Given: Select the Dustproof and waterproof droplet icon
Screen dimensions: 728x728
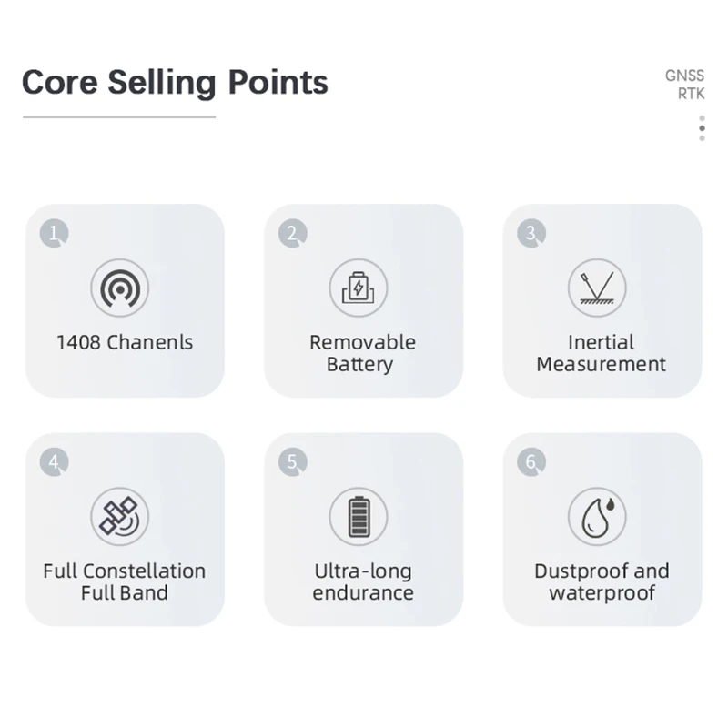Looking at the screenshot, I should [597, 516].
